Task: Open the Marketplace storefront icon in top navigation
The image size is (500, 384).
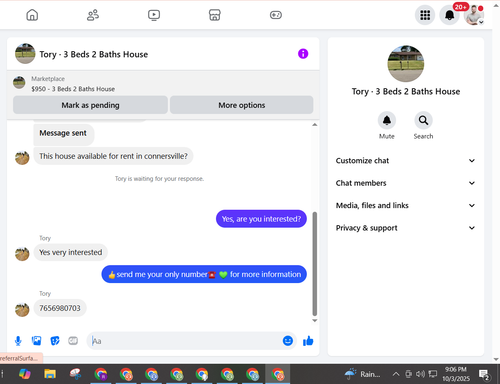Action: [215, 15]
